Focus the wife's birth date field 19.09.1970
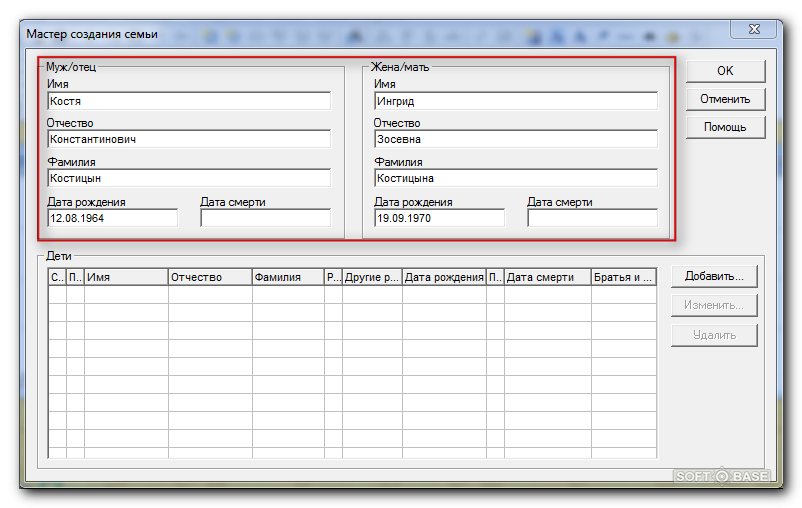The height and width of the screenshot is (508, 802). tap(439, 218)
